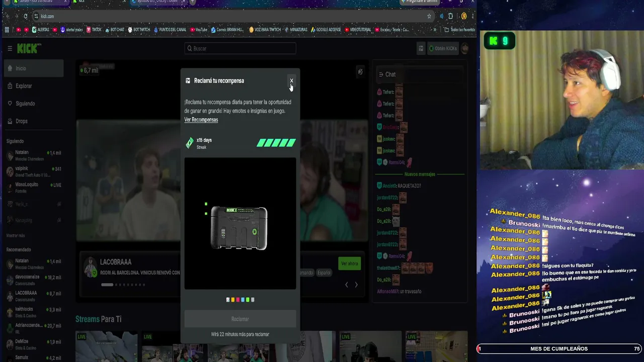The width and height of the screenshot is (644, 362).
Task: Open the MINIATURAS bookmark
Action: pyautogui.click(x=296, y=30)
